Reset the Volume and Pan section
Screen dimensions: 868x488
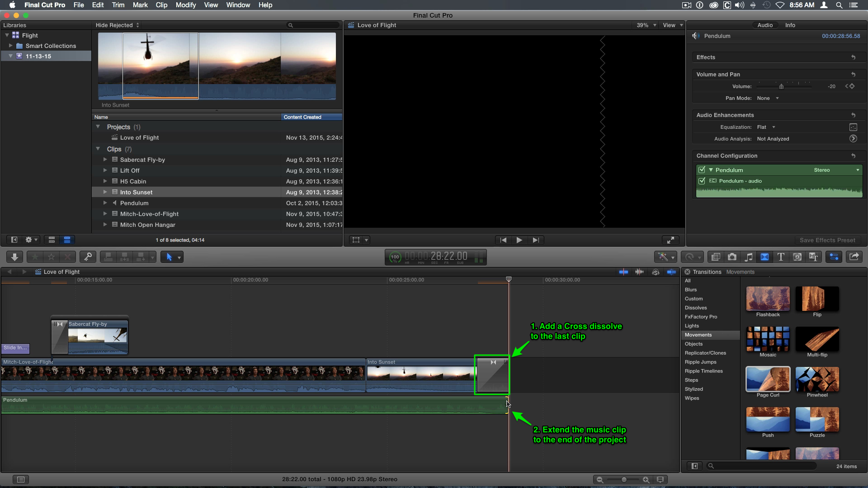click(x=853, y=75)
